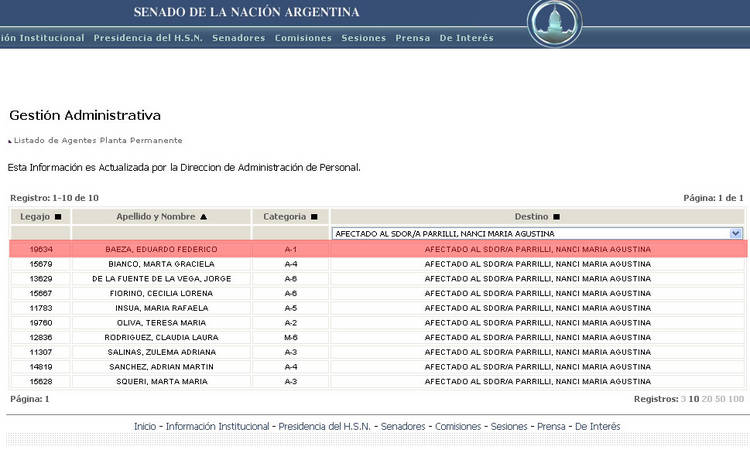Image resolution: width=750 pixels, height=453 pixels.
Task: Select the Destino filter combo box
Action: coord(537,233)
